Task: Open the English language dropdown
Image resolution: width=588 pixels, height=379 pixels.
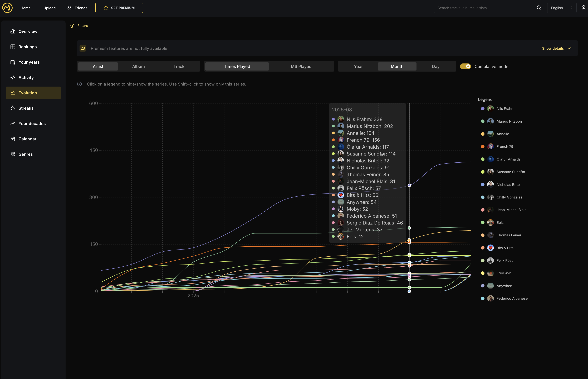Action: 561,8
